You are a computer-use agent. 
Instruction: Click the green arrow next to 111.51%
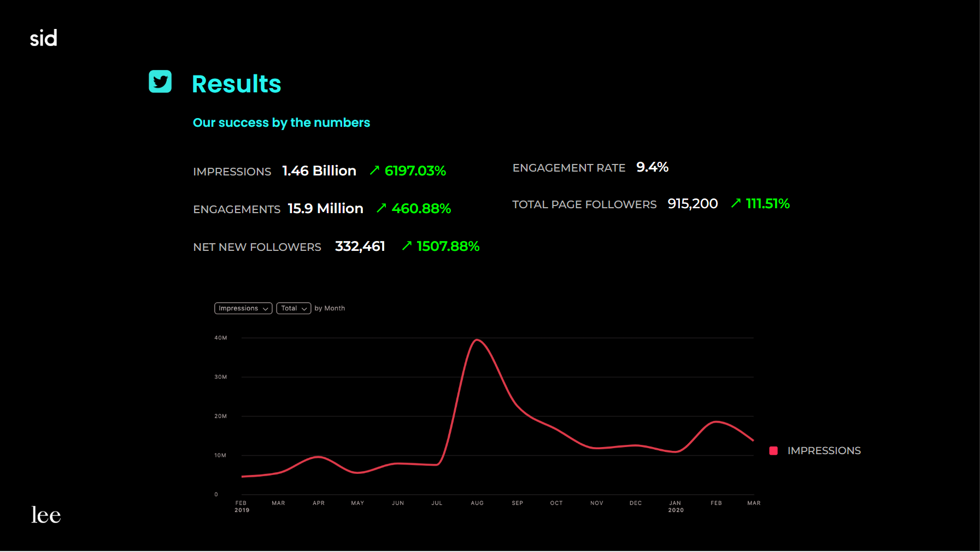point(736,203)
